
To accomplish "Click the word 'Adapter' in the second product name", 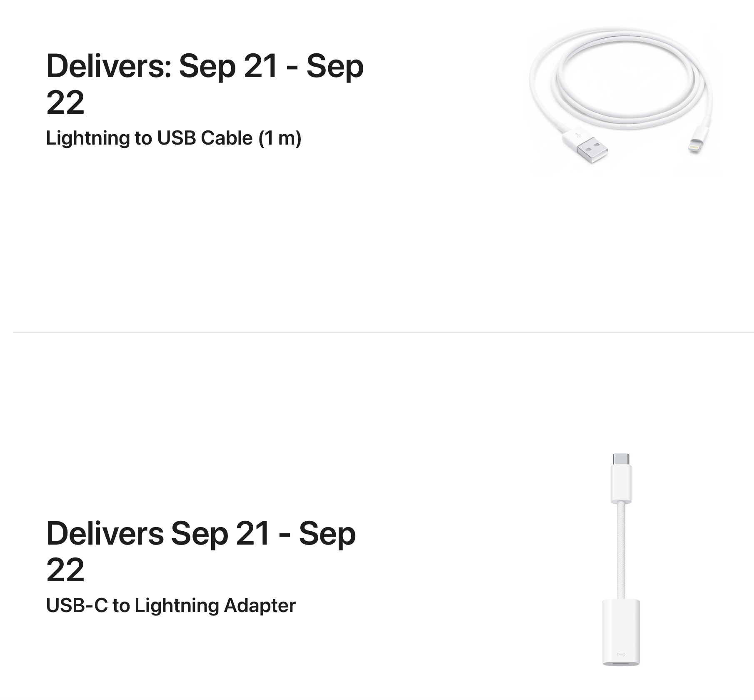I will click(260, 605).
